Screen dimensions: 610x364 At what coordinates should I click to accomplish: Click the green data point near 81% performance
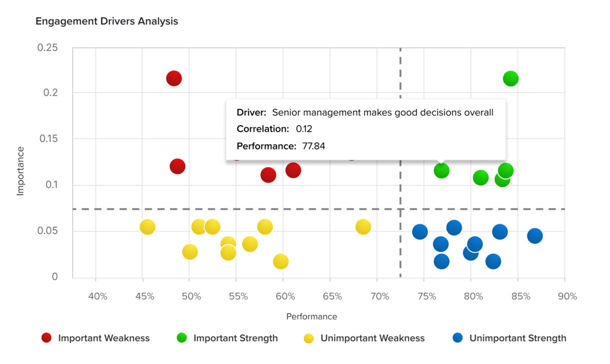point(480,177)
